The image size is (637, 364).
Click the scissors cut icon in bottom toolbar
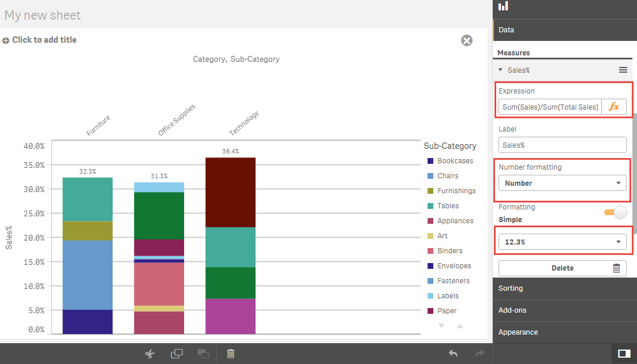150,354
